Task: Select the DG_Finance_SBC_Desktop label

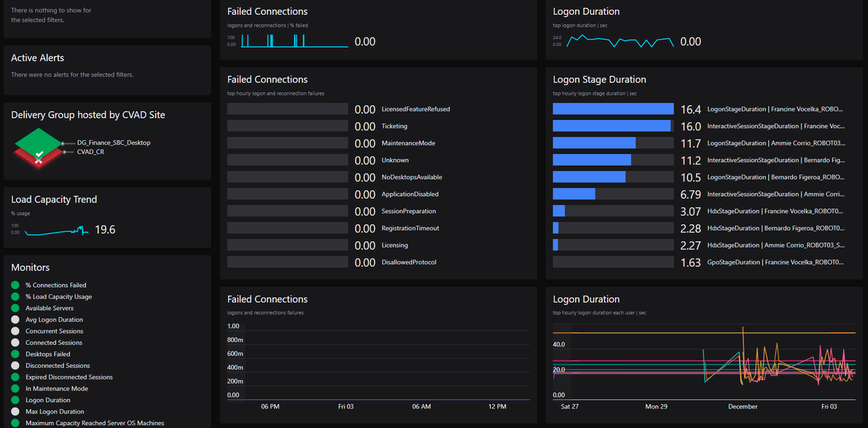Action: click(x=114, y=143)
